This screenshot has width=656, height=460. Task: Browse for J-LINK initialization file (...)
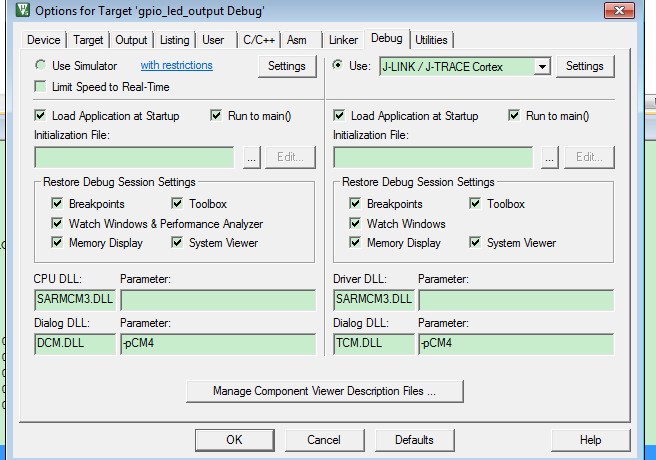coord(549,157)
